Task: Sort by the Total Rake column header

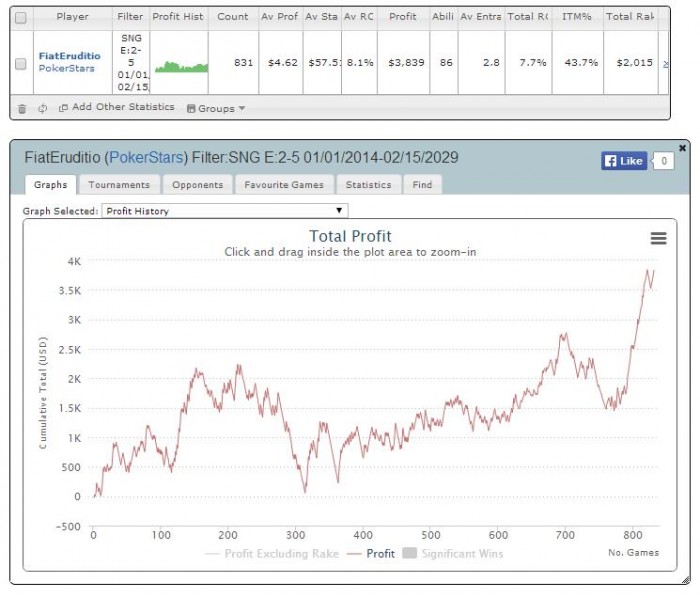Action: point(630,17)
